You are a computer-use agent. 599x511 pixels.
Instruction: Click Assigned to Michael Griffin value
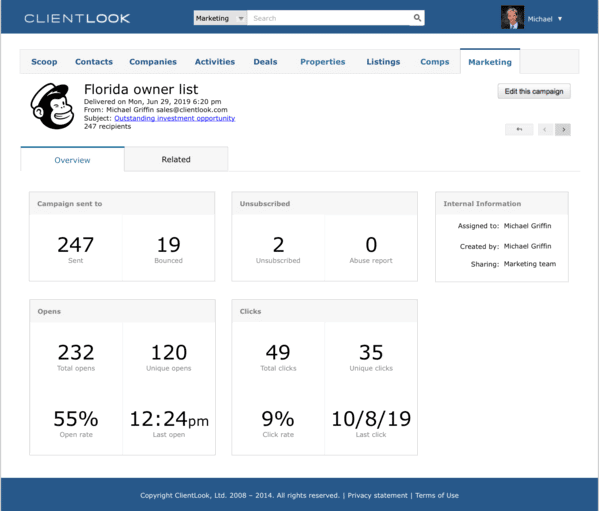coord(528,226)
